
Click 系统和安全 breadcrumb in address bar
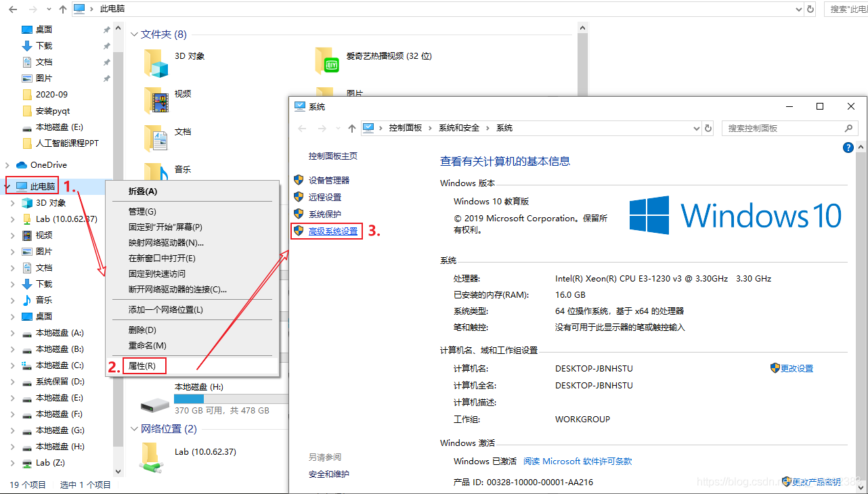[x=459, y=128]
